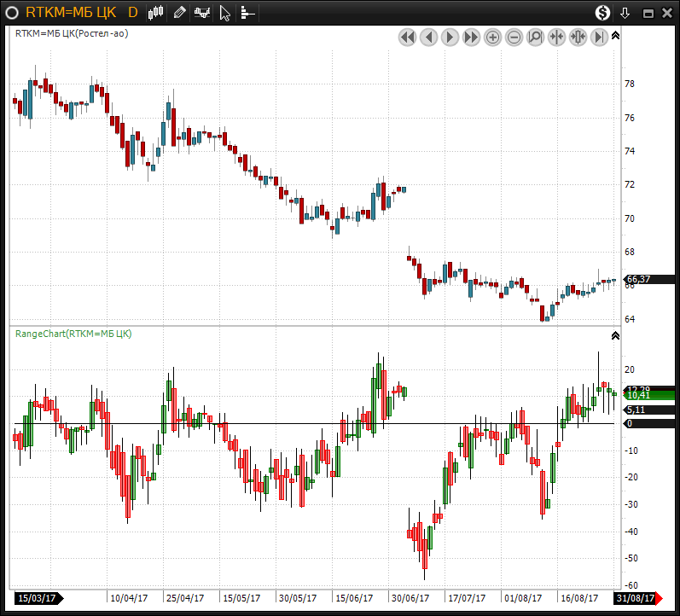The image size is (680, 616).
Task: Zoom in with the plus magnifier
Action: [493, 38]
